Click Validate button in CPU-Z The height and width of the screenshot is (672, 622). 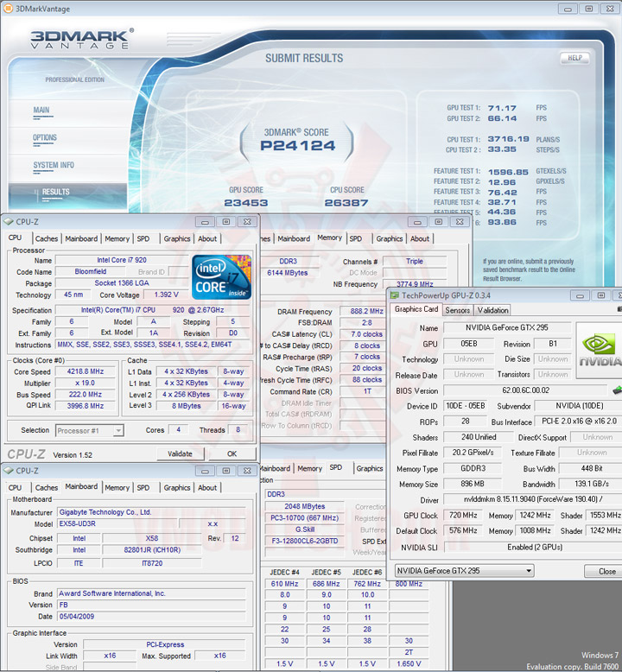(180, 453)
